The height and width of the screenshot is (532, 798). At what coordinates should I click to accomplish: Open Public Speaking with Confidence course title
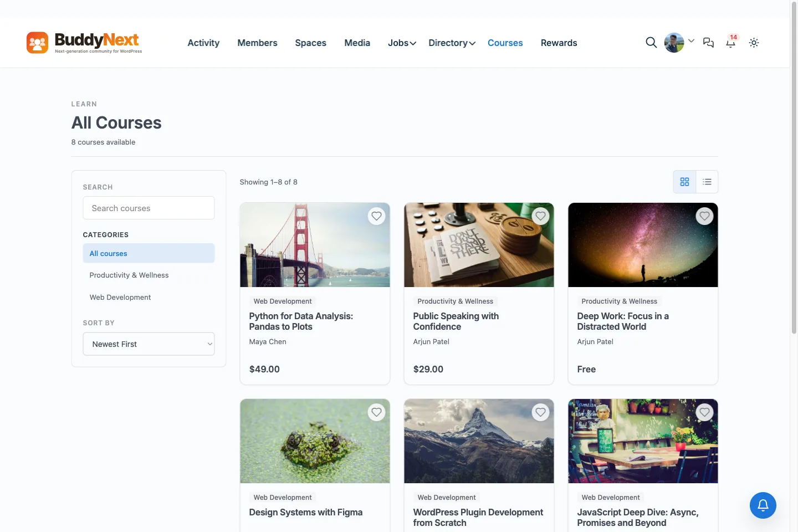(x=456, y=321)
